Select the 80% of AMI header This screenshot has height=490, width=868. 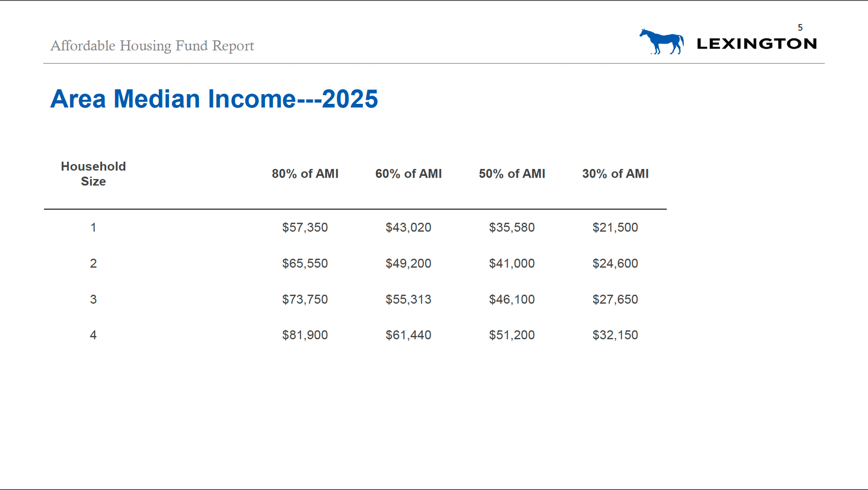[x=305, y=174]
